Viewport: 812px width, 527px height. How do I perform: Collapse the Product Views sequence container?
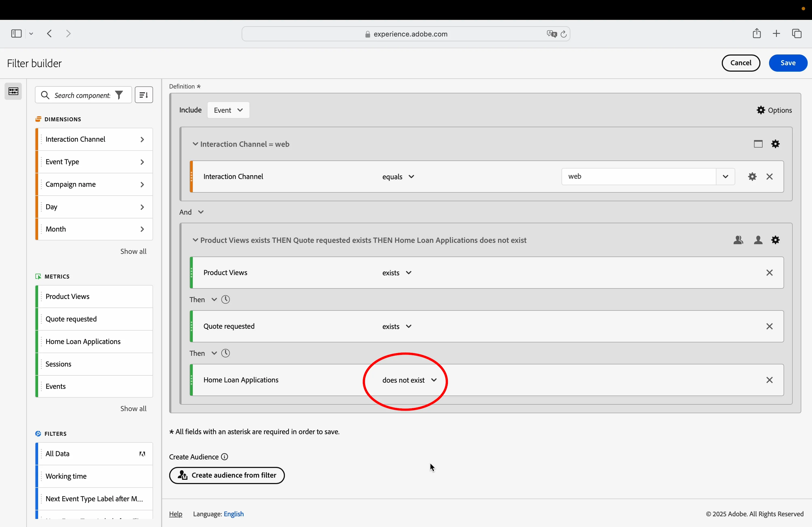pos(195,240)
